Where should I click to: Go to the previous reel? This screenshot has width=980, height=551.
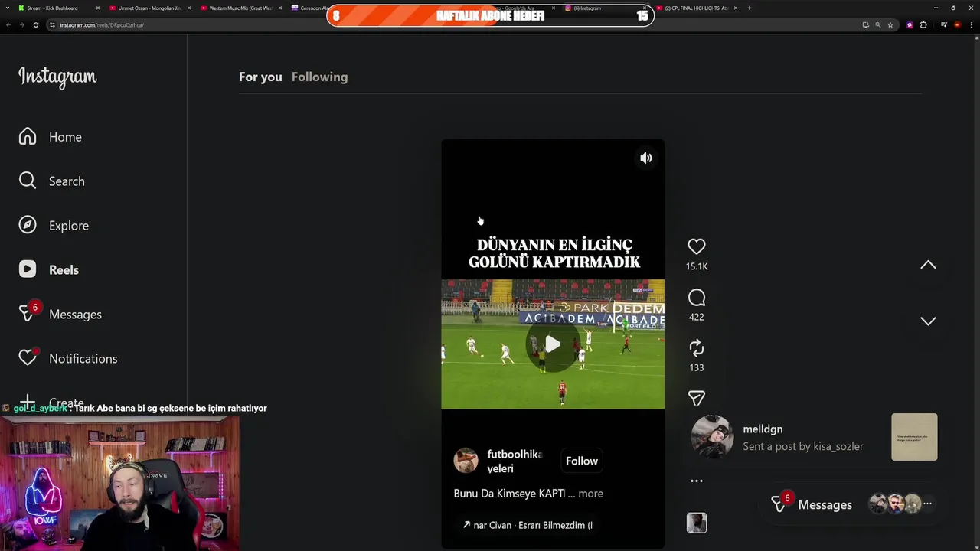click(928, 265)
